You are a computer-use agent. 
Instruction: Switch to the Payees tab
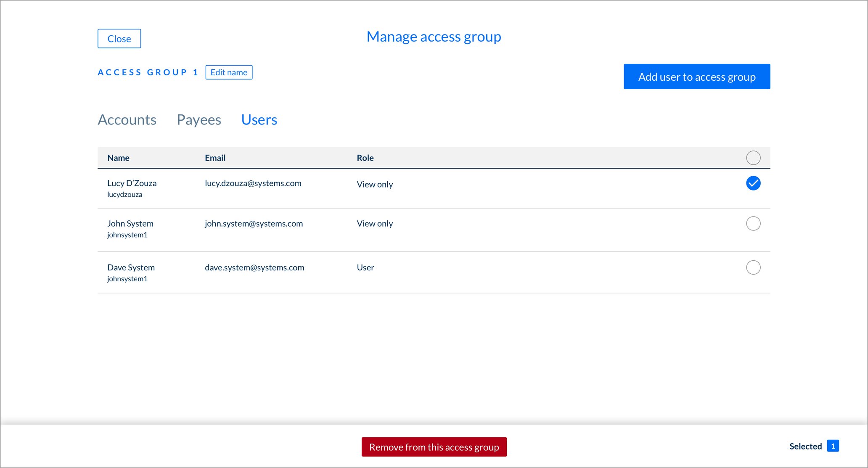199,120
